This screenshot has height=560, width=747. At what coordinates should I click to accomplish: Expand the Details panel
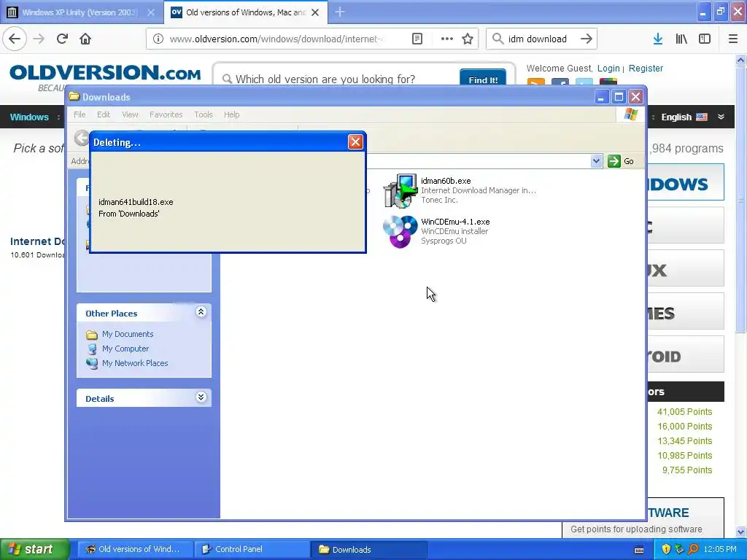(x=201, y=397)
